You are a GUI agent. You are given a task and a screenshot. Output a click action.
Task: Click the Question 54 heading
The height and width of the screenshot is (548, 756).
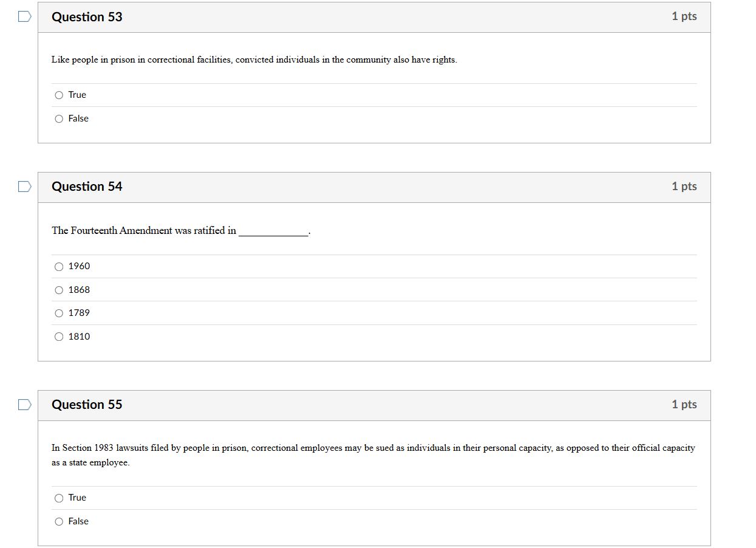pos(87,187)
